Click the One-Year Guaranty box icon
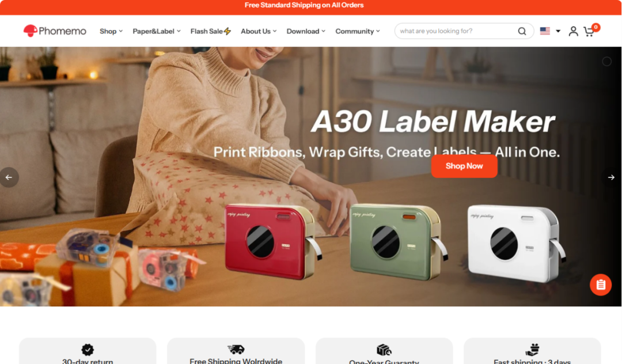This screenshot has width=622, height=364. 384,350
